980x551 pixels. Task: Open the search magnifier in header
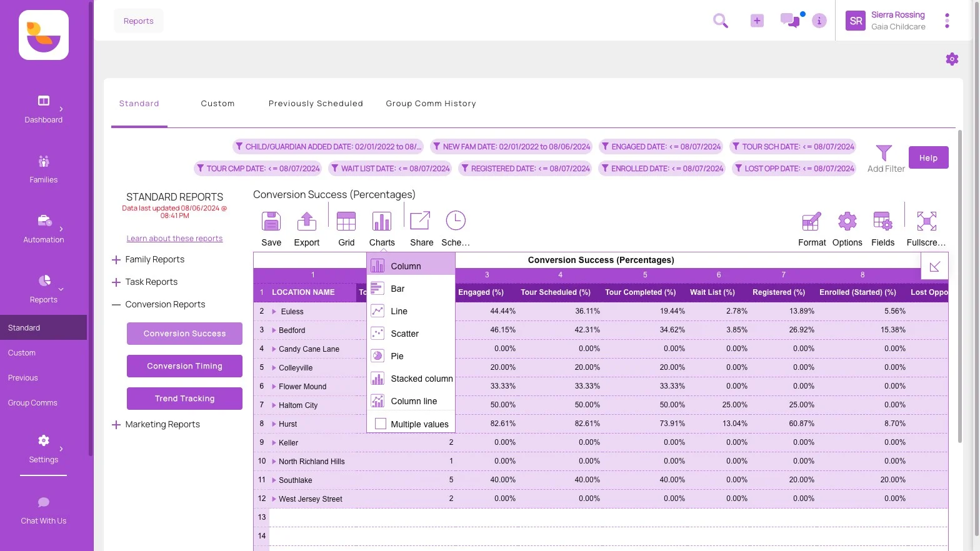[x=721, y=21]
